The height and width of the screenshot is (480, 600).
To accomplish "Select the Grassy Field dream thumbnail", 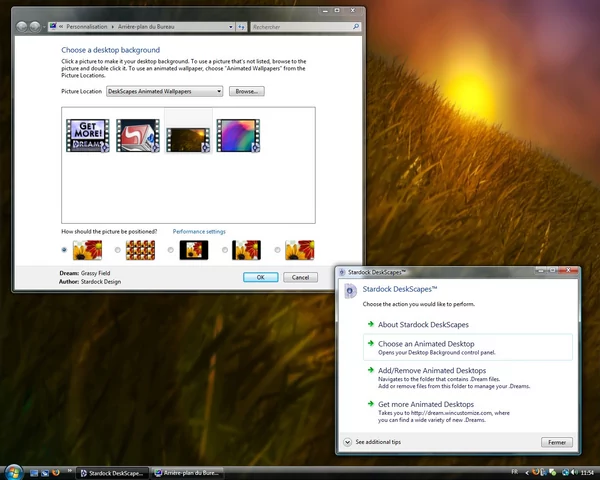I will click(x=188, y=140).
